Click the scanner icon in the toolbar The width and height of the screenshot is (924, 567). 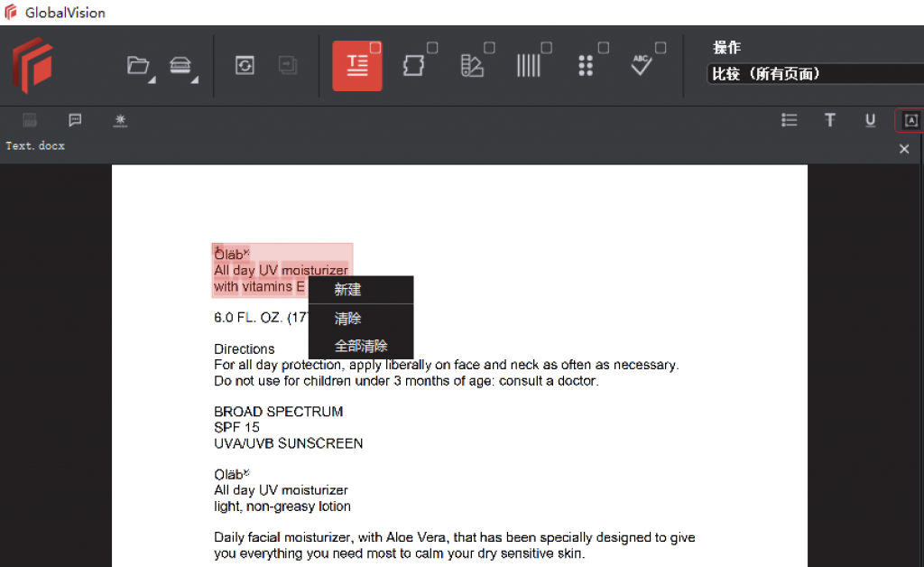pos(180,65)
